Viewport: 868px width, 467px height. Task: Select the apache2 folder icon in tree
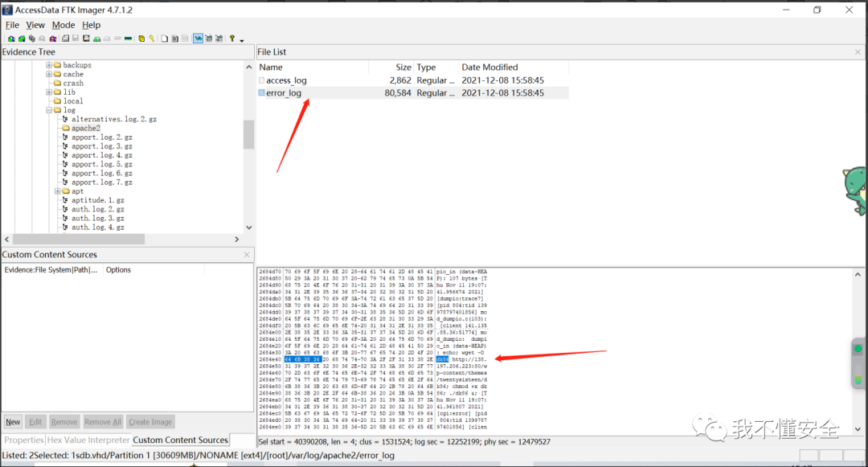coord(66,128)
